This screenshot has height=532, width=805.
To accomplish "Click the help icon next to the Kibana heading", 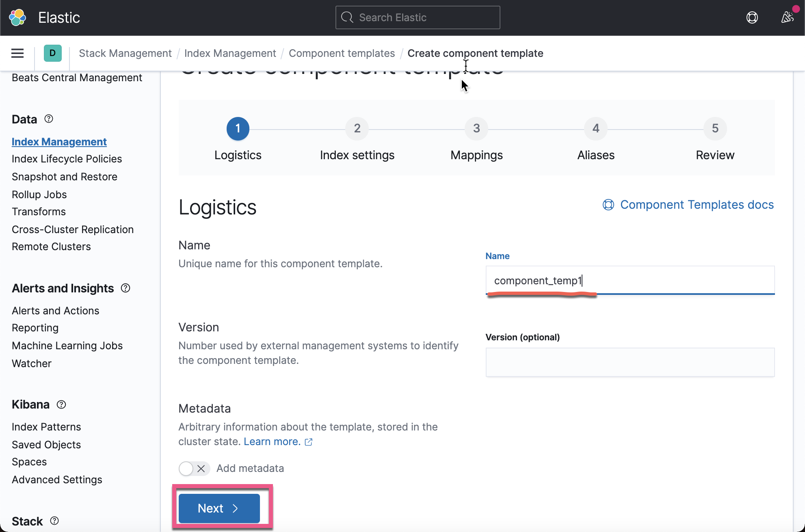I will tap(61, 404).
